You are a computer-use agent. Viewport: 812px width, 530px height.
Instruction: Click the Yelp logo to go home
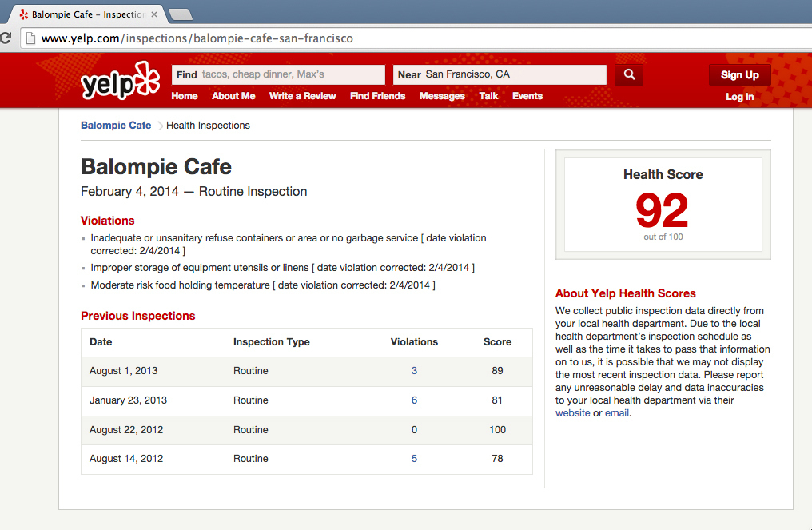point(118,82)
